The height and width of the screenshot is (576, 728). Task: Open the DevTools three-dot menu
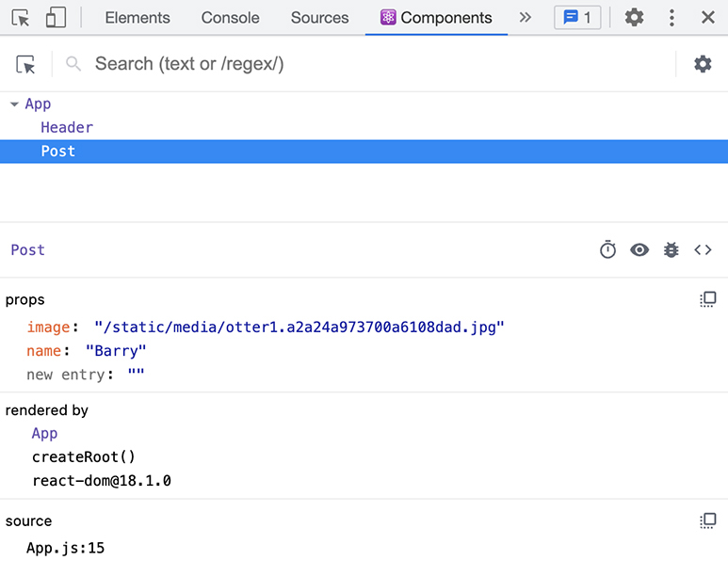pos(671,18)
